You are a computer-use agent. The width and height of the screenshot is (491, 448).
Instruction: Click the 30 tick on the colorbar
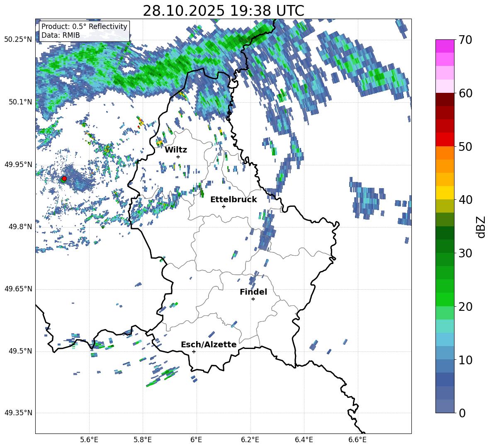click(x=465, y=253)
